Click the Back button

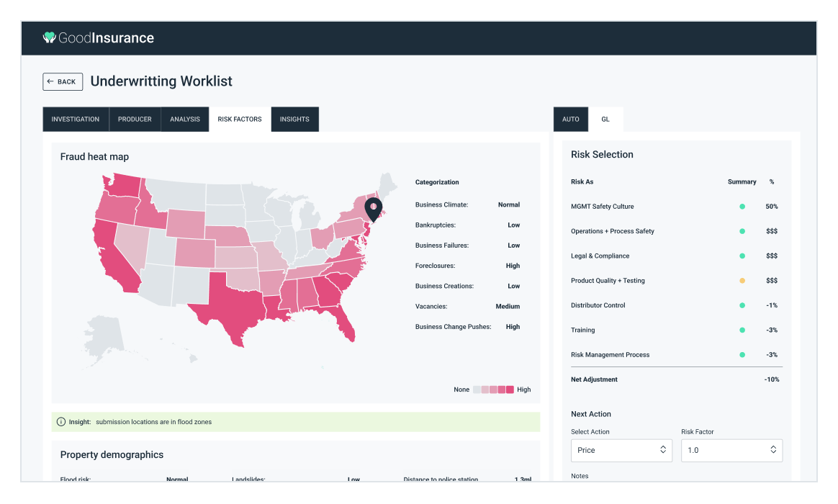tap(63, 81)
